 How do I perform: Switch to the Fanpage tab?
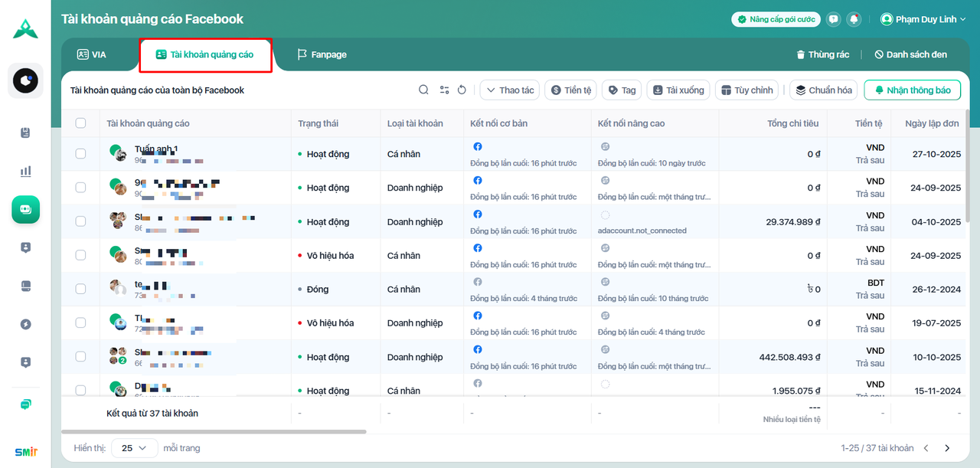click(322, 55)
